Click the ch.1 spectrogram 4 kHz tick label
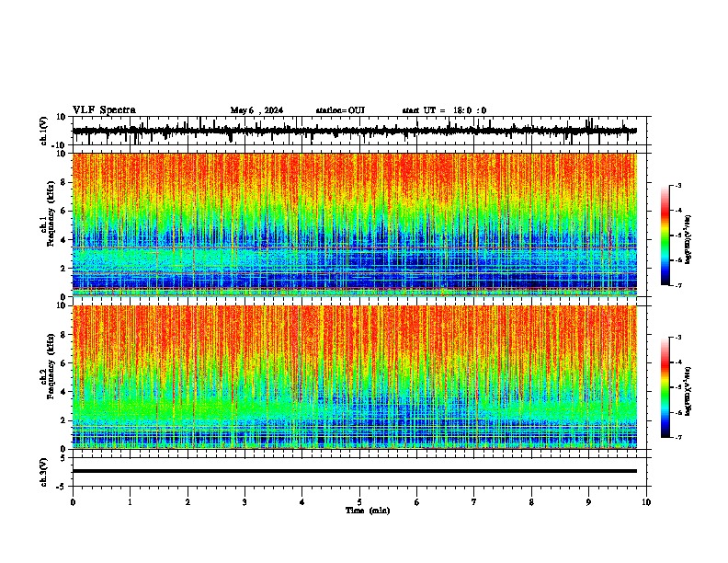Image resolution: width=728 pixels, height=563 pixels. [64, 240]
